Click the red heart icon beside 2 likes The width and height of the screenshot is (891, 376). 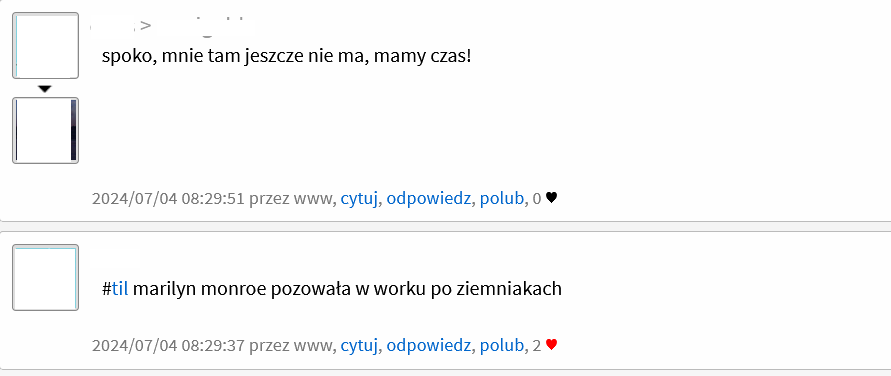coord(551,345)
